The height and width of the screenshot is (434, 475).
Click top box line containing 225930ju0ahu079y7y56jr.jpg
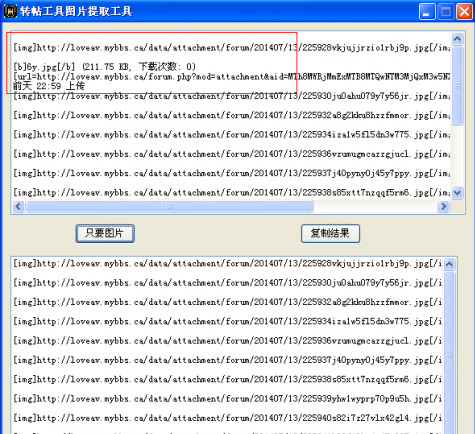(x=231, y=96)
